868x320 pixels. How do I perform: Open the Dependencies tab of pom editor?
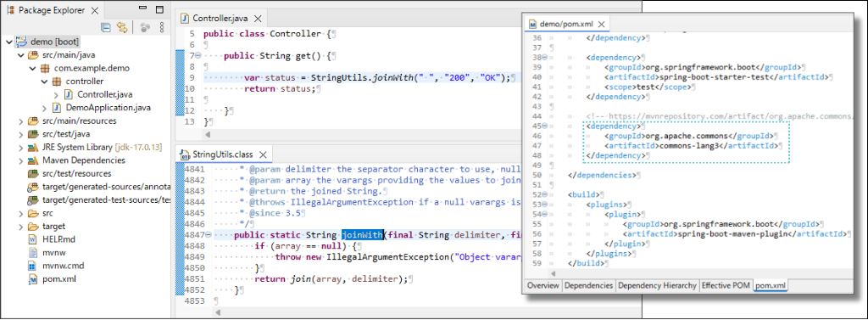coord(588,285)
